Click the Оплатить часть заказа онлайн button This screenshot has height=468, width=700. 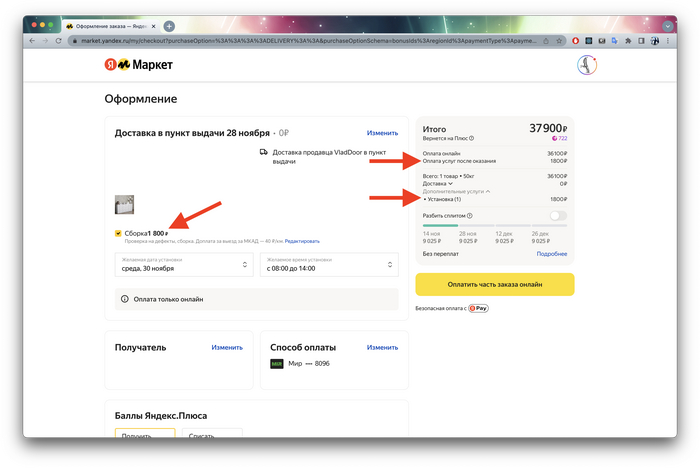[x=494, y=284]
